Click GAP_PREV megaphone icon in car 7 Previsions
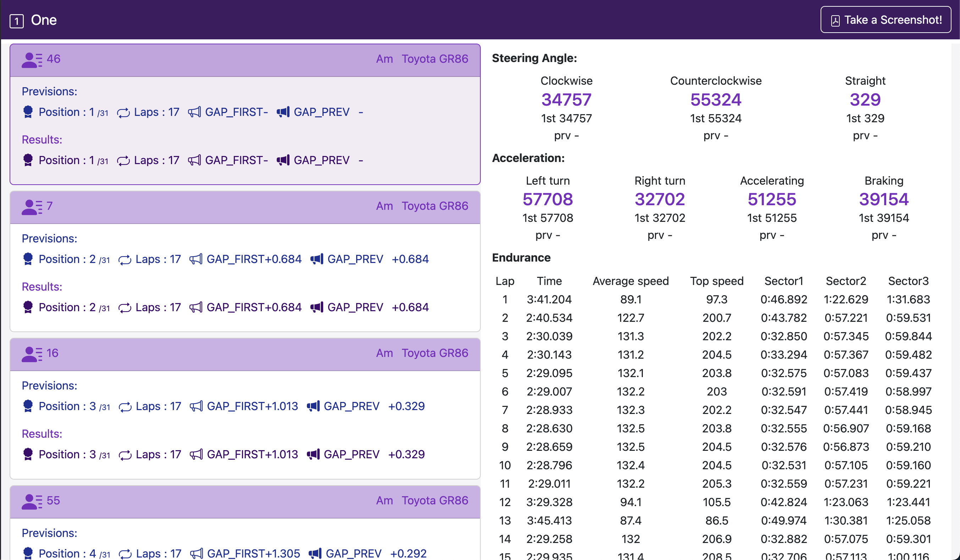This screenshot has width=960, height=560. point(316,259)
